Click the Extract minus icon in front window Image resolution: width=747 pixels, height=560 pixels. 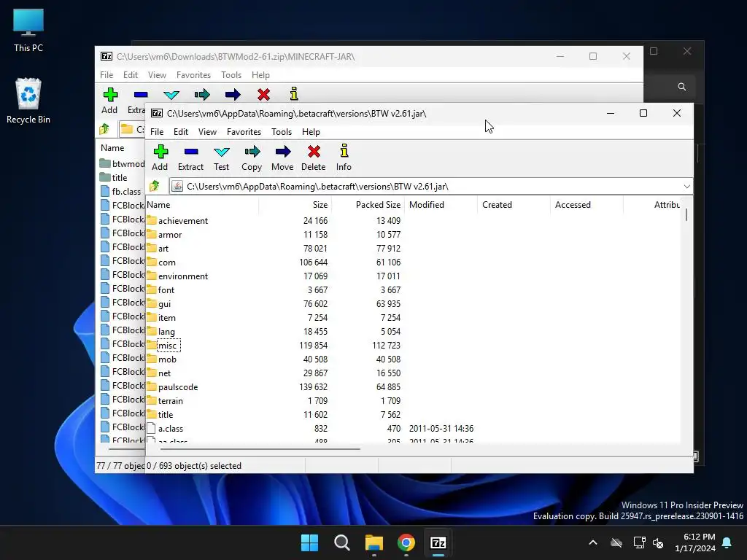coord(190,152)
